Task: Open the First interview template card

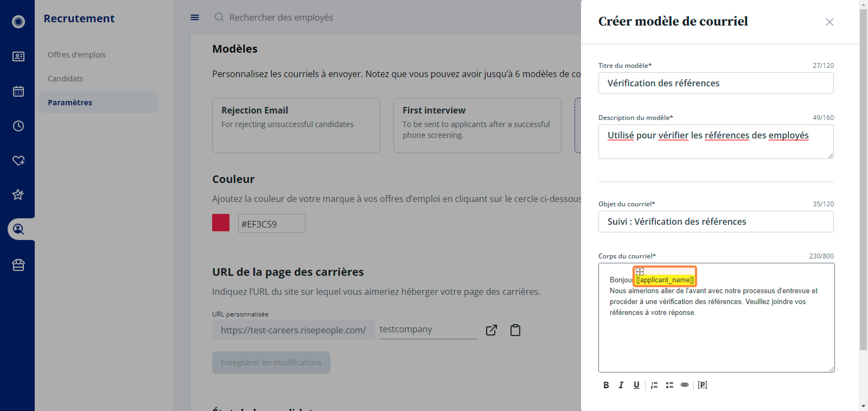Action: (477, 125)
